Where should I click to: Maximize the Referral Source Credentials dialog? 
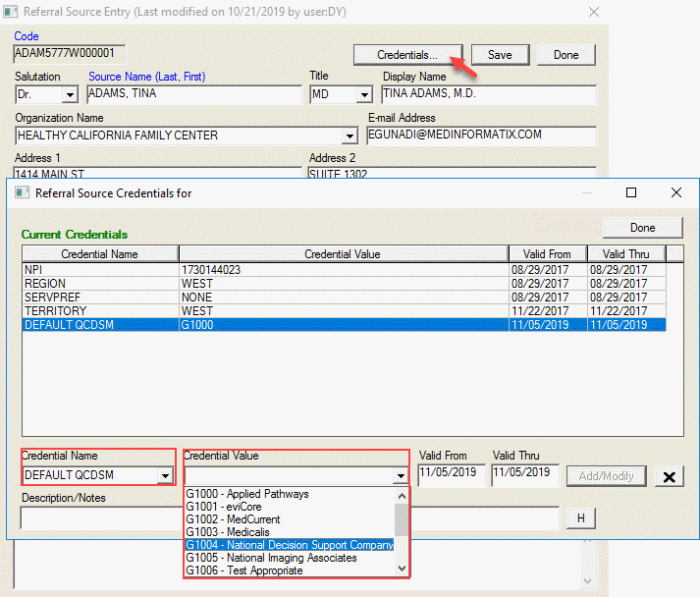pyautogui.click(x=631, y=193)
